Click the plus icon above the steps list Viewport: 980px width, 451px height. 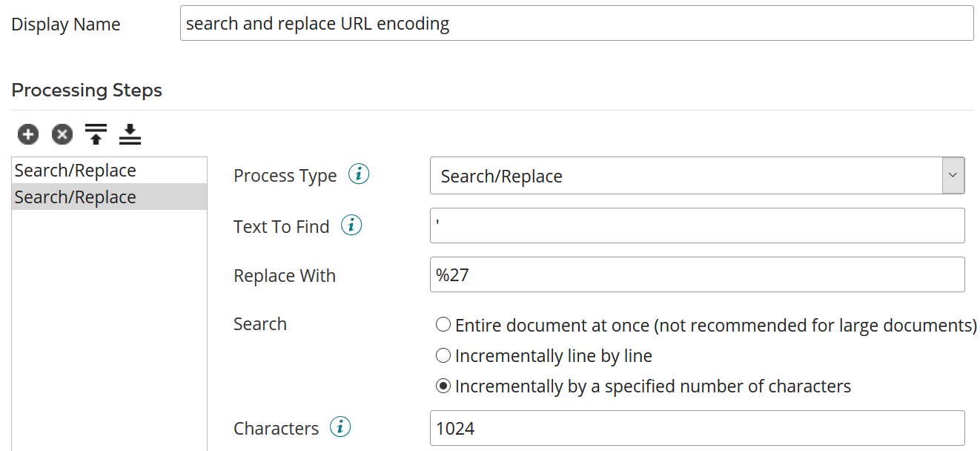(27, 134)
